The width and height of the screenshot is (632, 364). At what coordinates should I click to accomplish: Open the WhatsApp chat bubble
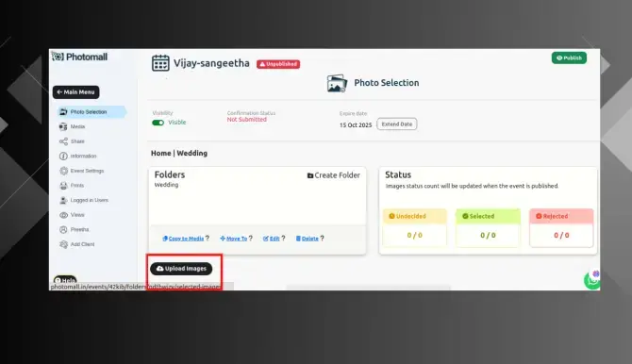pyautogui.click(x=592, y=281)
